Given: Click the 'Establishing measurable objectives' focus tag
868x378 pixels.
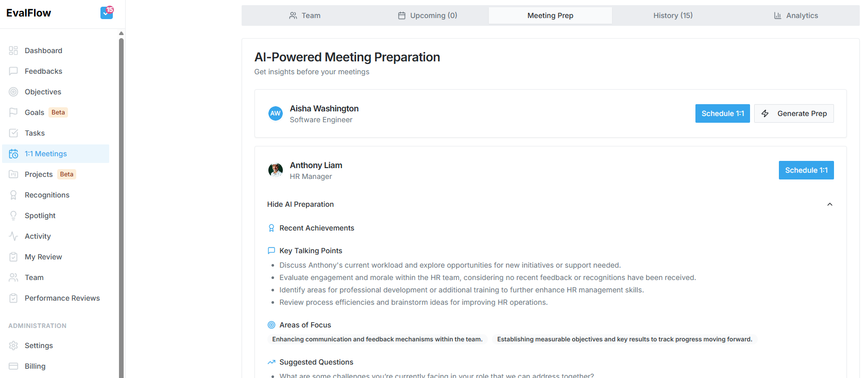Looking at the screenshot, I should (x=624, y=339).
